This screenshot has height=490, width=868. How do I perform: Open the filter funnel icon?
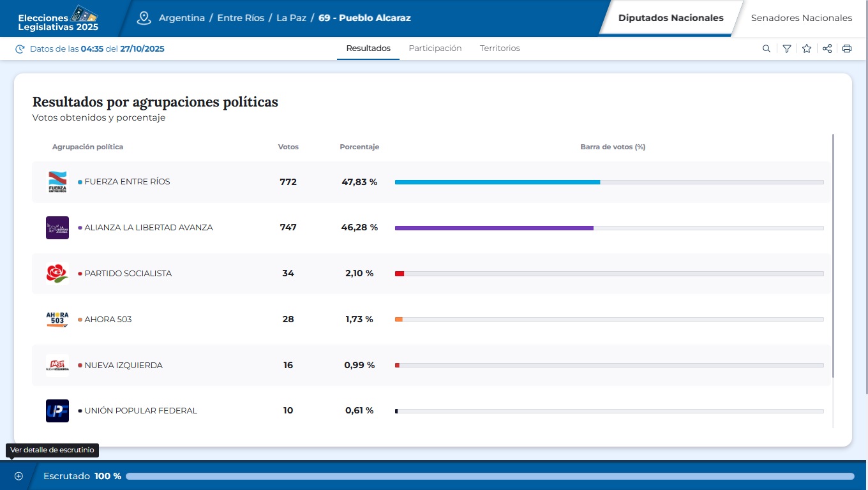pos(787,48)
